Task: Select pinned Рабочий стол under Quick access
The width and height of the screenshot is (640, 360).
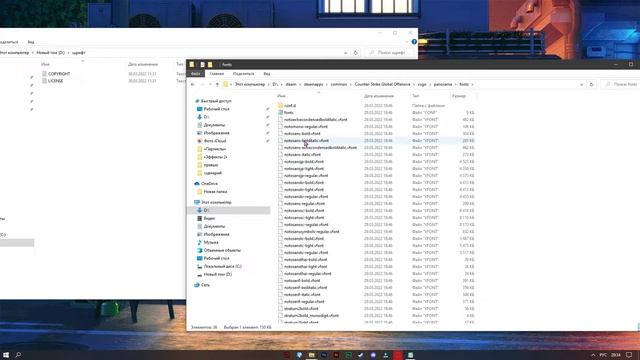Action: pyautogui.click(x=216, y=109)
